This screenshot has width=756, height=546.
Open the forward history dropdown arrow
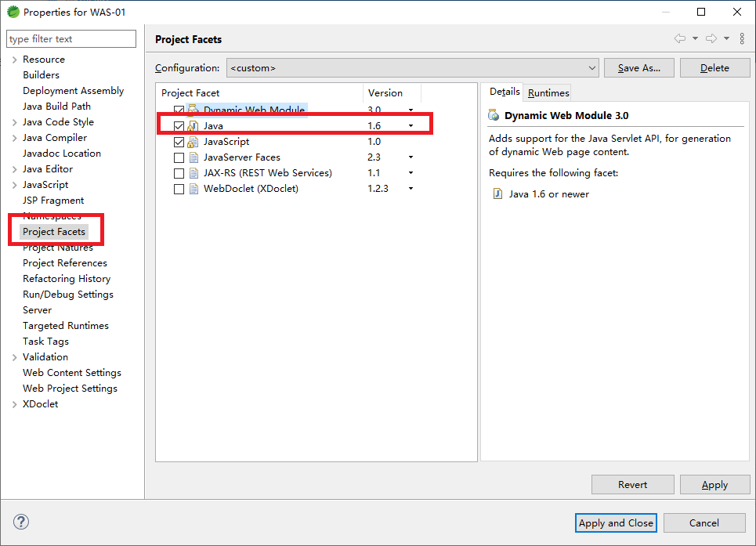tap(726, 38)
